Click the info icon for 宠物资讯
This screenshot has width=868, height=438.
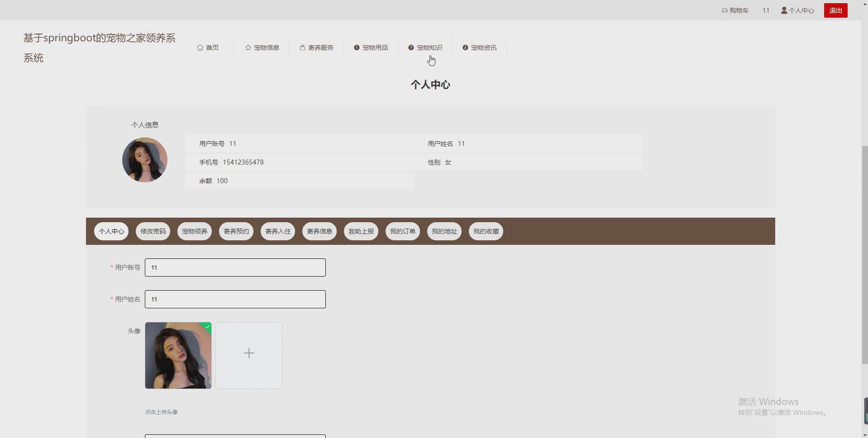tap(465, 48)
